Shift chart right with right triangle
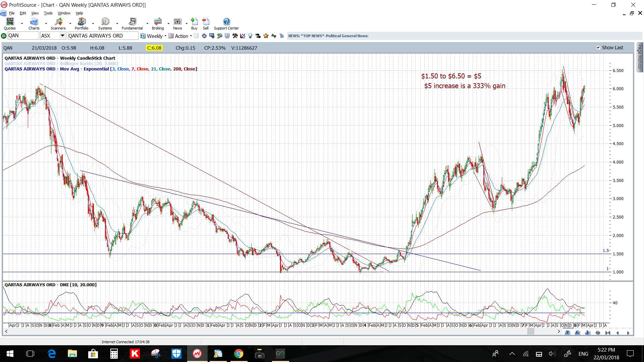Image resolution: width=644 pixels, height=362 pixels. [628, 333]
